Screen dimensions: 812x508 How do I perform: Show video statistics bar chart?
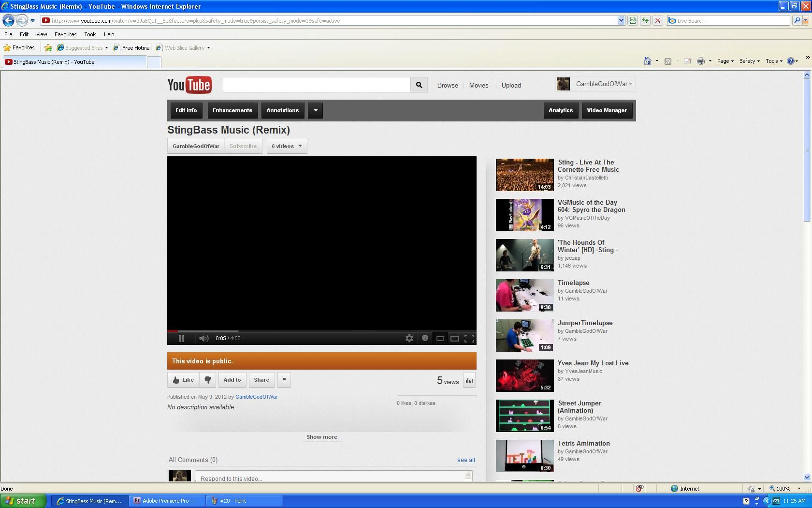tap(469, 380)
